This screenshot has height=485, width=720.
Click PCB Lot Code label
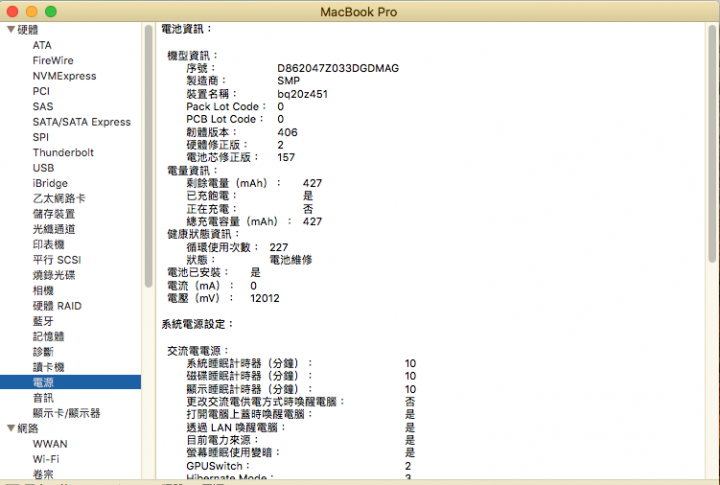click(x=225, y=119)
